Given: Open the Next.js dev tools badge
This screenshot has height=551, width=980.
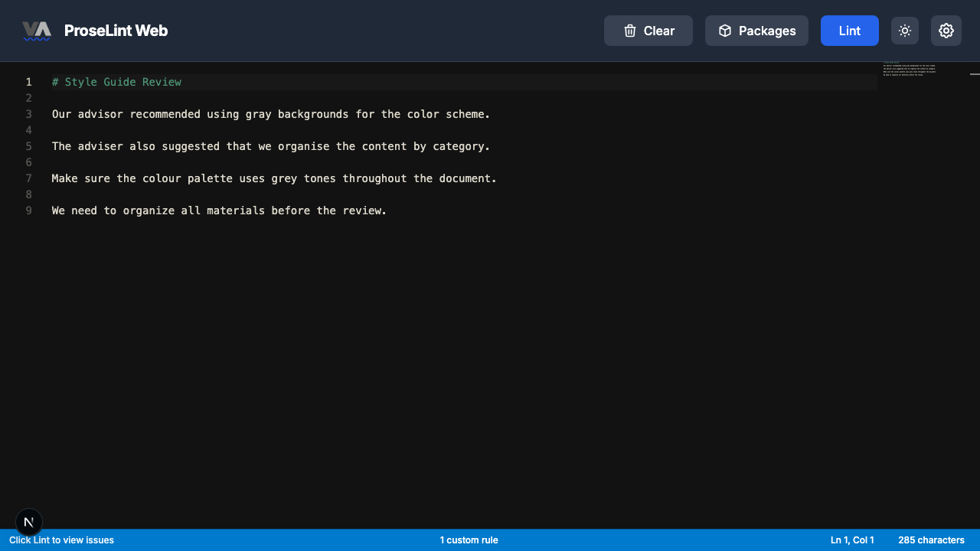Looking at the screenshot, I should pyautogui.click(x=29, y=522).
